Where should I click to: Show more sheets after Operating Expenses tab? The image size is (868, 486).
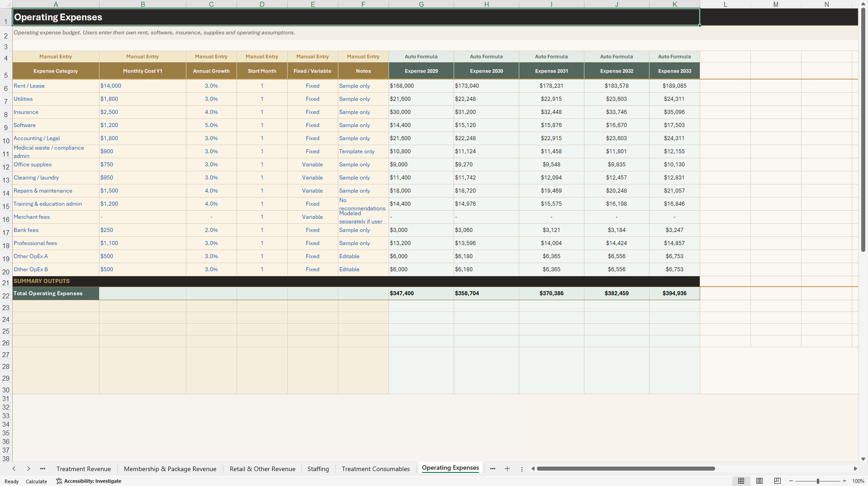(493, 469)
